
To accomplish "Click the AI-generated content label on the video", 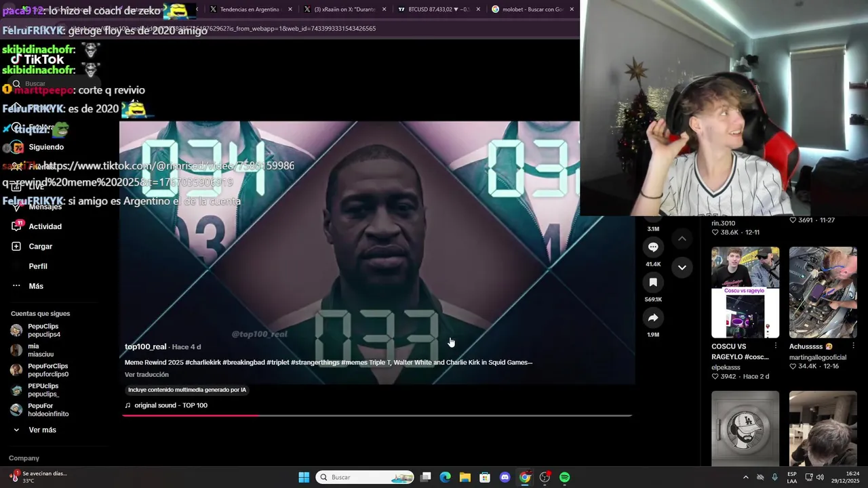I will pyautogui.click(x=187, y=390).
